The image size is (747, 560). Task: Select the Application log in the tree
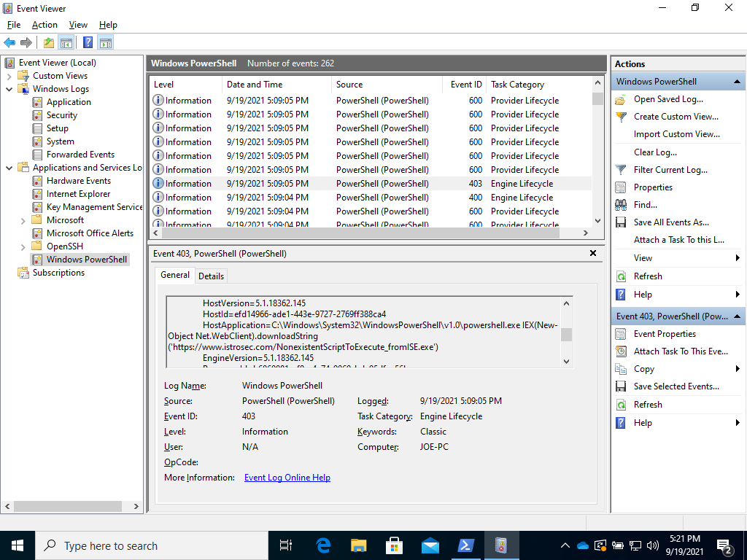pos(69,102)
